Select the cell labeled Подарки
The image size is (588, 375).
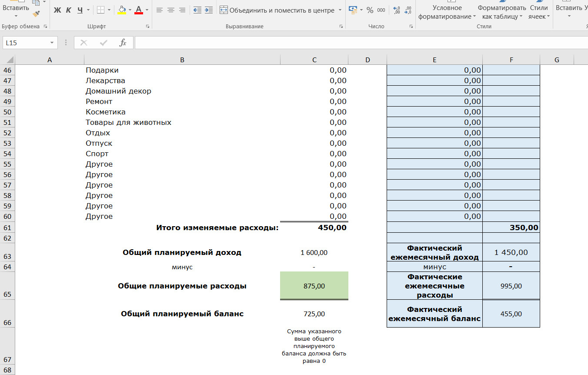tap(182, 70)
